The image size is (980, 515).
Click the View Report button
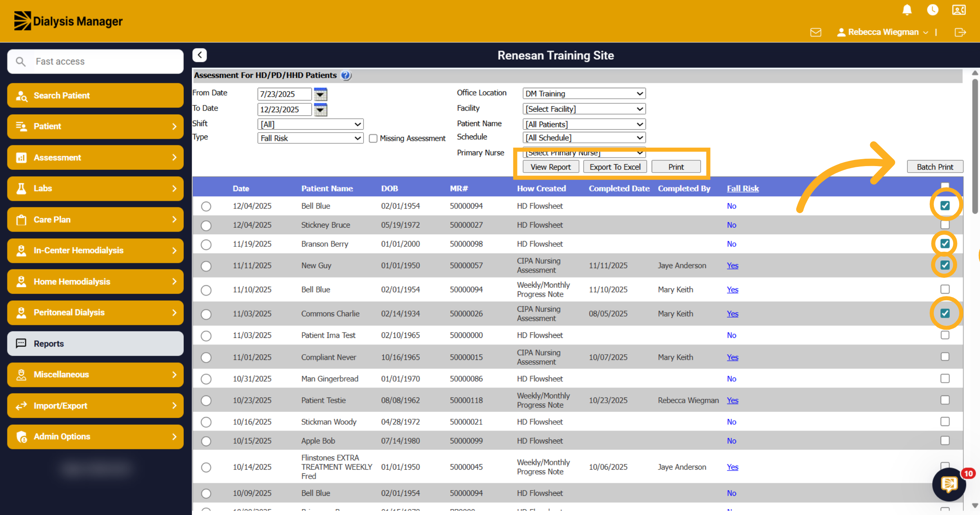[x=550, y=167]
